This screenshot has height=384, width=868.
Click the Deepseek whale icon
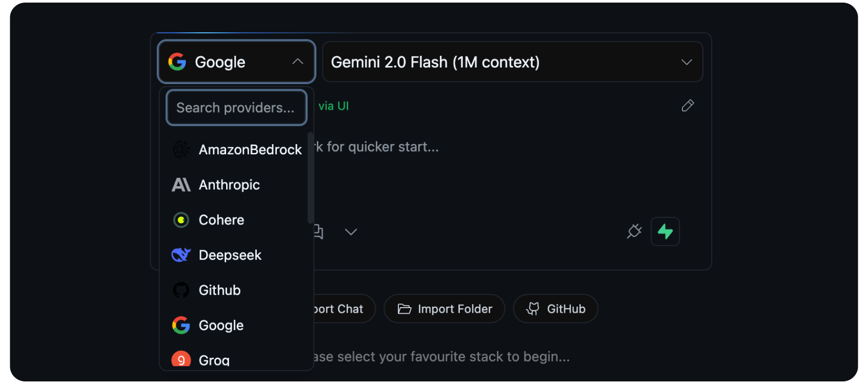pos(180,255)
